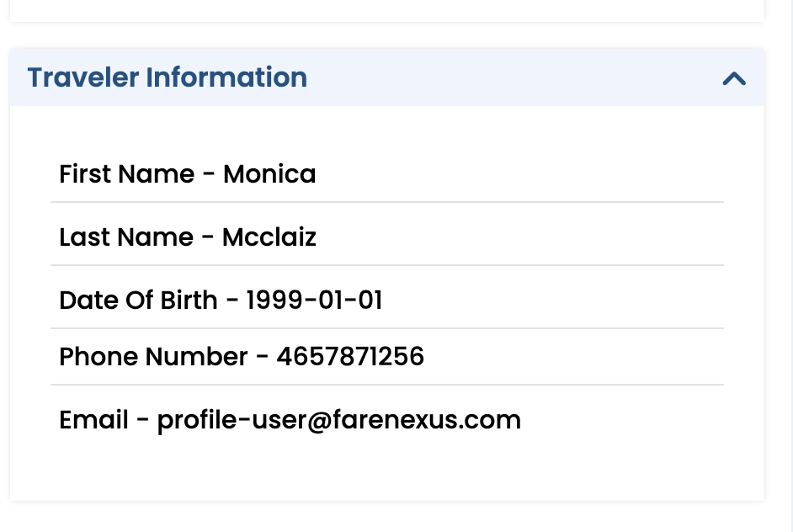
Task: Click the divider line below First Name
Action: pyautogui.click(x=387, y=202)
